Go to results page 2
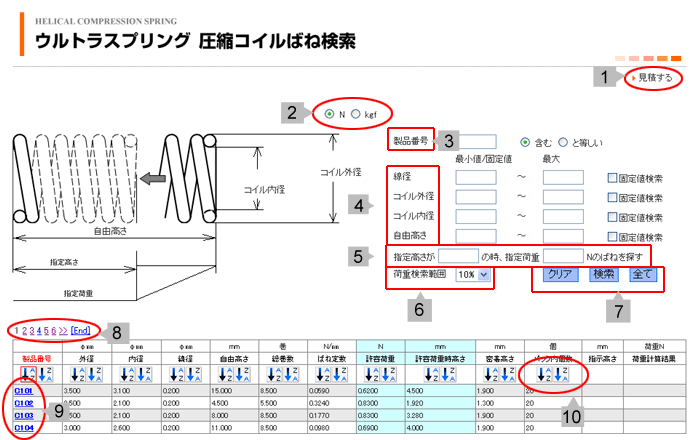Screen dimensions: 700x440 tap(25, 331)
